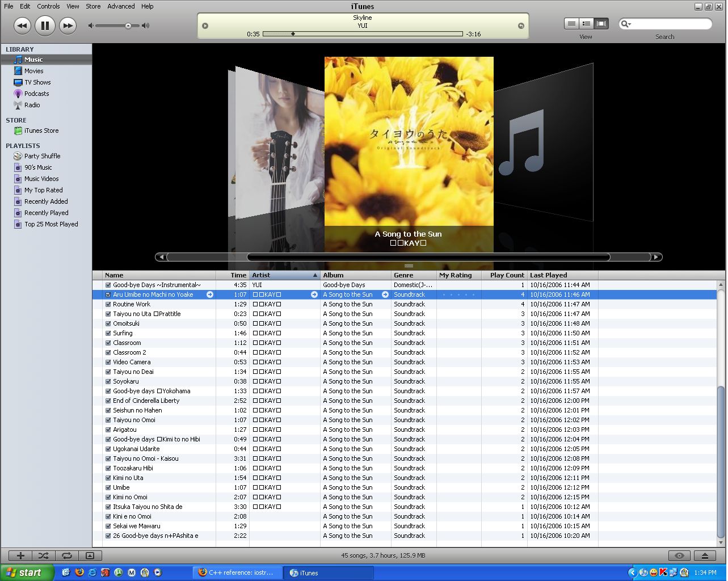Open the File menu
Image resolution: width=728 pixels, height=581 pixels.
(9, 6)
